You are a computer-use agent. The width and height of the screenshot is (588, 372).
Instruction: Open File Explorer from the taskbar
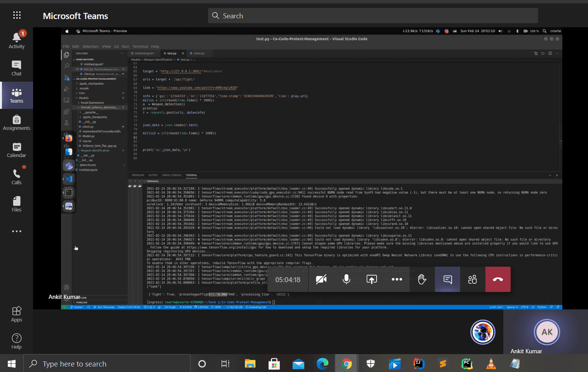click(250, 363)
